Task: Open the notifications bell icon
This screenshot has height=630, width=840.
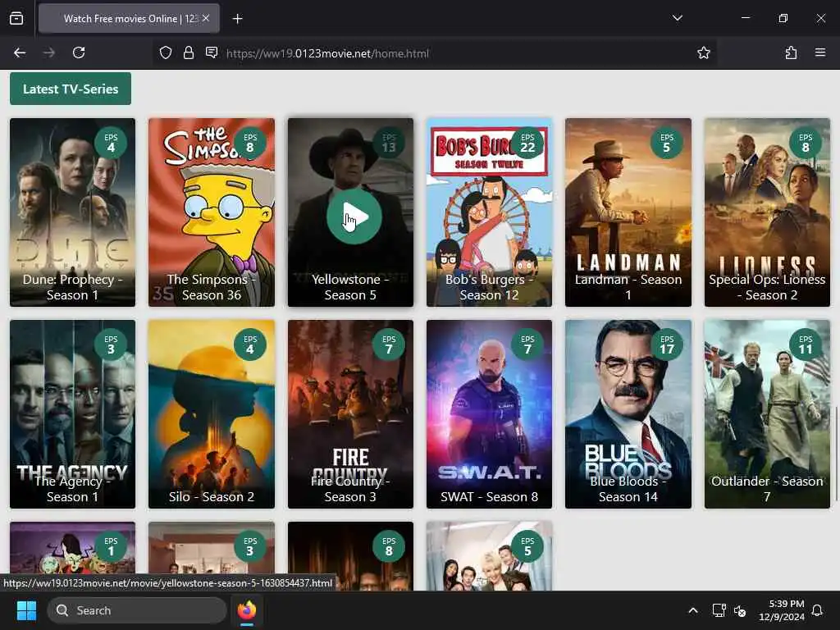Action: [x=817, y=610]
